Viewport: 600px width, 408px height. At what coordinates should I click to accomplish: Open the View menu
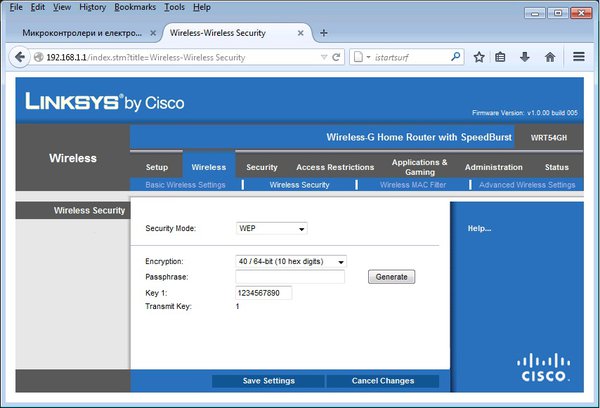click(x=62, y=7)
